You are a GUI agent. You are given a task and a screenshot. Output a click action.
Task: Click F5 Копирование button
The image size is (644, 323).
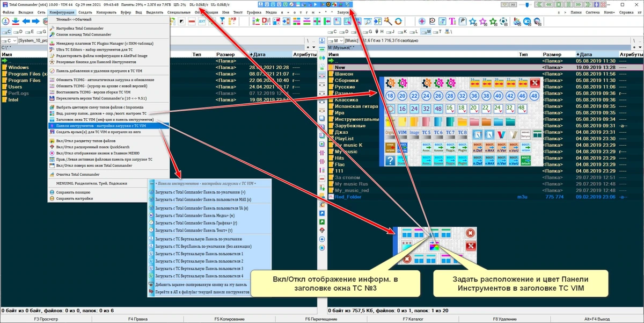(x=230, y=319)
